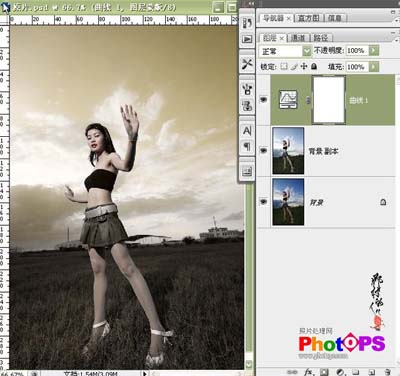This screenshot has height=376, width=400.
Task: Select the 曲线 1 layer mask thumbnail
Action: click(329, 100)
